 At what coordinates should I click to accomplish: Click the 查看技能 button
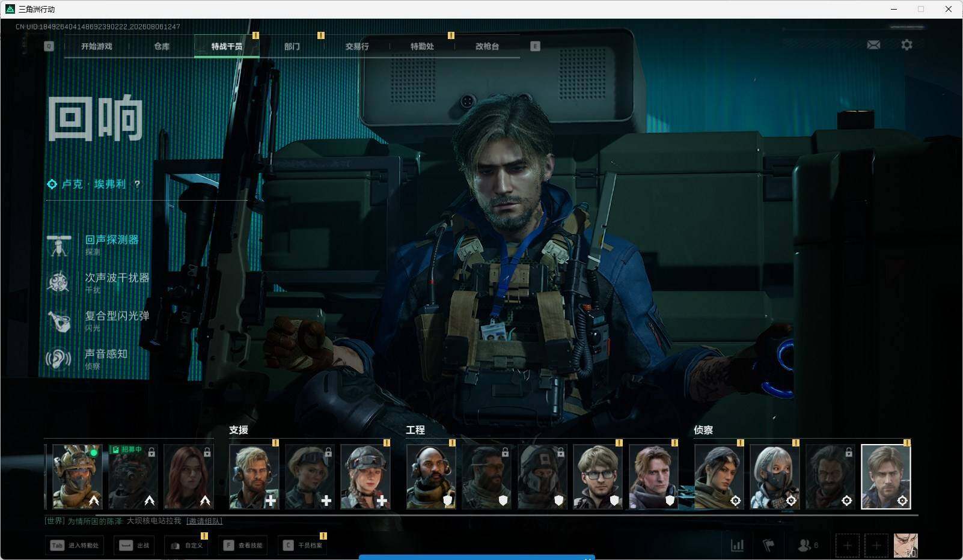tap(243, 546)
